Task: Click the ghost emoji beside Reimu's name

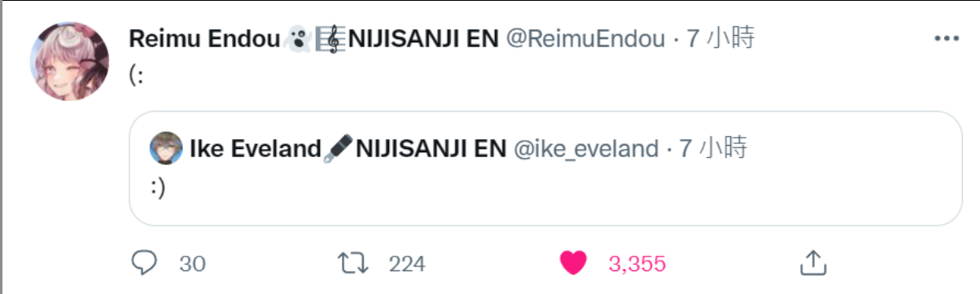Action: pos(297,38)
